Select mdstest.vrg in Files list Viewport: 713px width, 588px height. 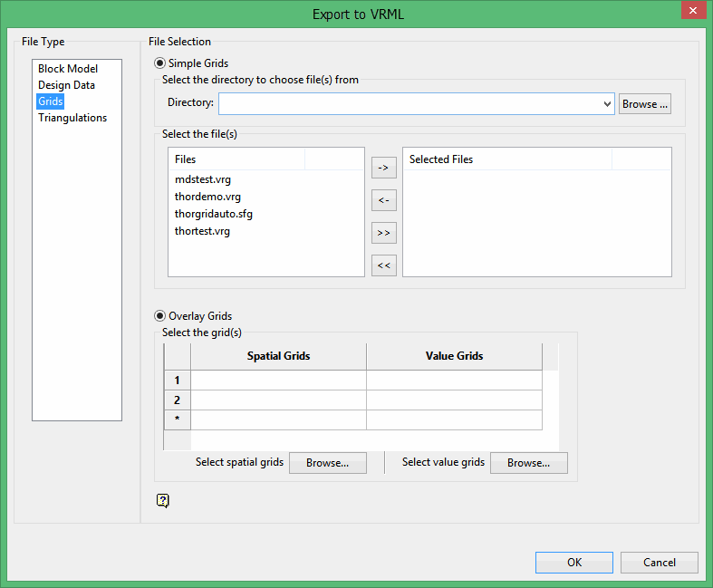click(203, 179)
